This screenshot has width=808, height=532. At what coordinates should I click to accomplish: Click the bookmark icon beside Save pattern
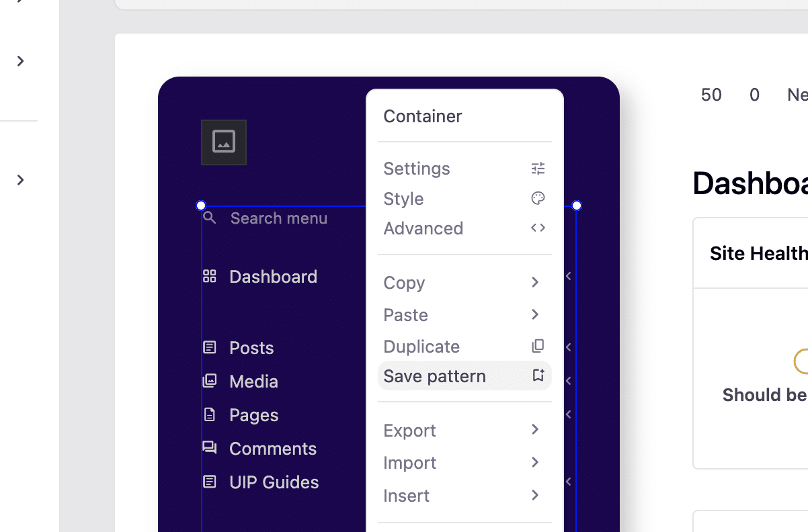point(538,376)
